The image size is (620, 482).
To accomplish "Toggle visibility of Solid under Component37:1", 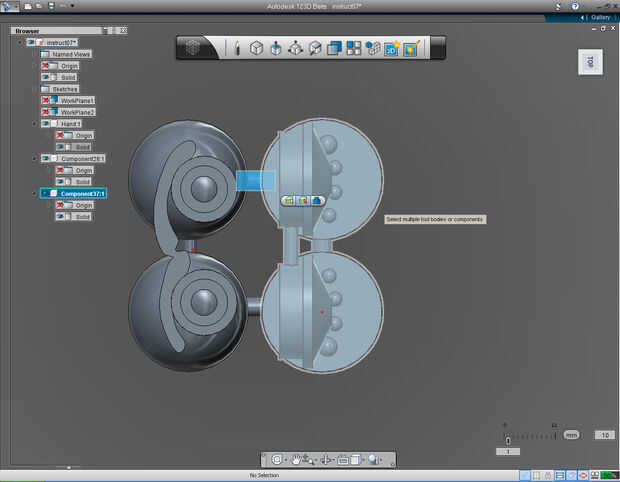I will tap(60, 217).
